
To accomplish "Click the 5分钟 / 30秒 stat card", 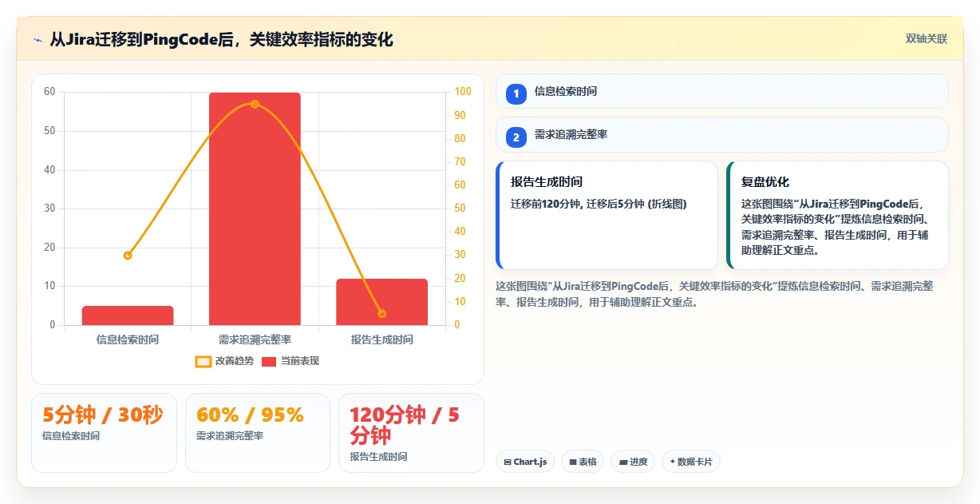I will [104, 433].
